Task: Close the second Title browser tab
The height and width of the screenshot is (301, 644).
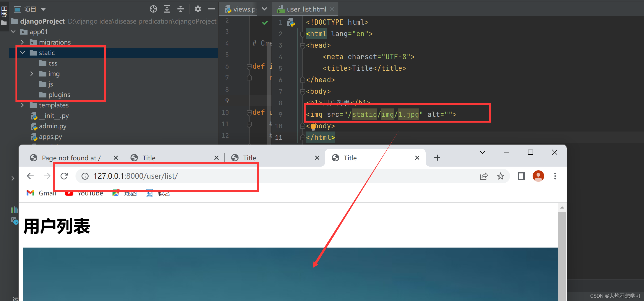Action: (217, 158)
